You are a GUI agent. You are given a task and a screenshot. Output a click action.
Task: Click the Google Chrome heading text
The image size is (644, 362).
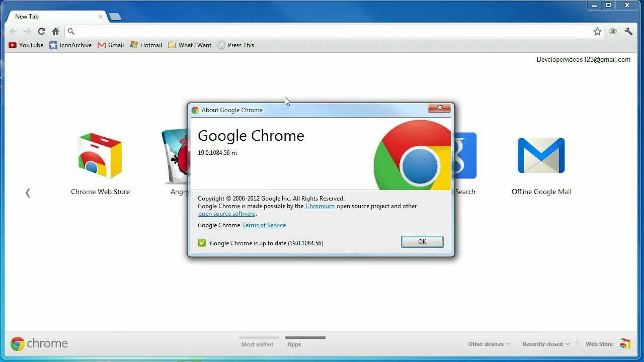tap(251, 136)
